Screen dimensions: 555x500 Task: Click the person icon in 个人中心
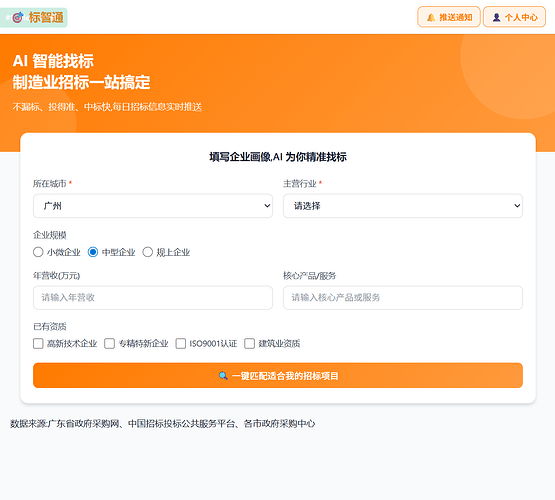[x=496, y=17]
